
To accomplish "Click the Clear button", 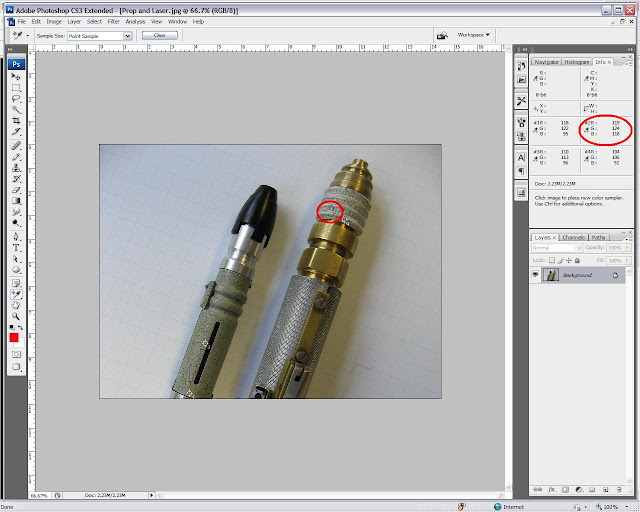I will [x=160, y=36].
